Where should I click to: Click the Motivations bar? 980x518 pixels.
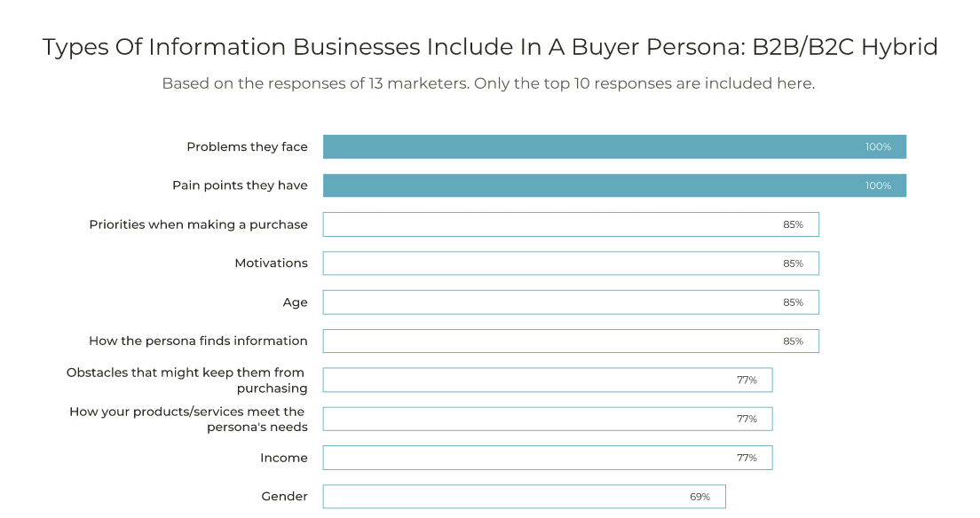pyautogui.click(x=571, y=263)
